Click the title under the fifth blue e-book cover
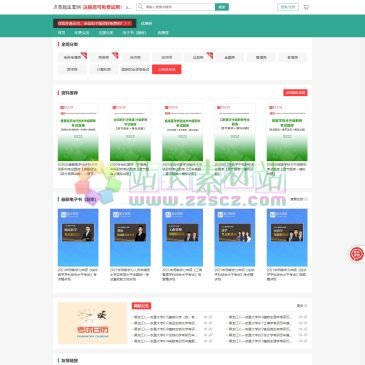 287,274
